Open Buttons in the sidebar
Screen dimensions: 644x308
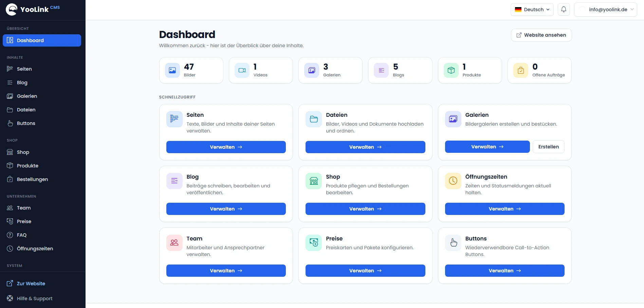pos(42,123)
